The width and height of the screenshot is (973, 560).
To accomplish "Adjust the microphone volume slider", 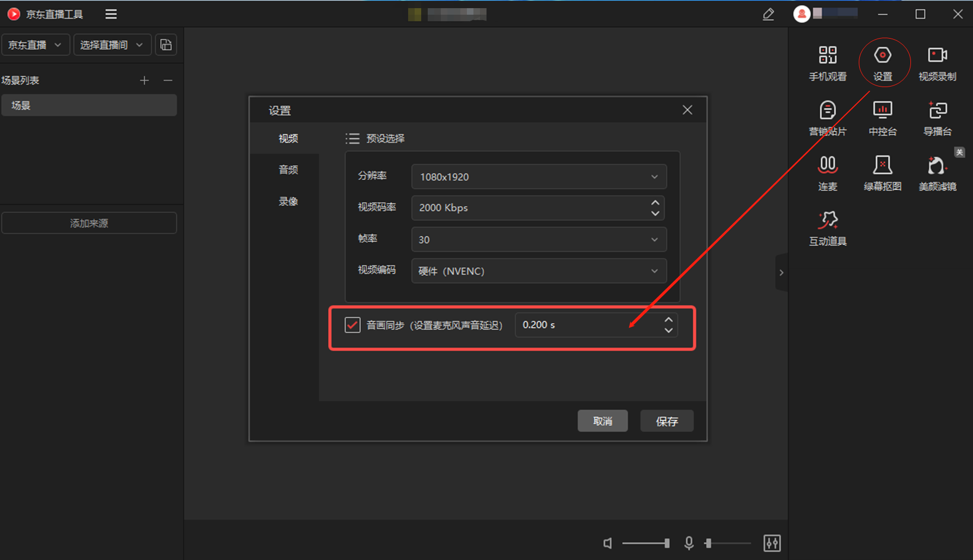I will 728,543.
